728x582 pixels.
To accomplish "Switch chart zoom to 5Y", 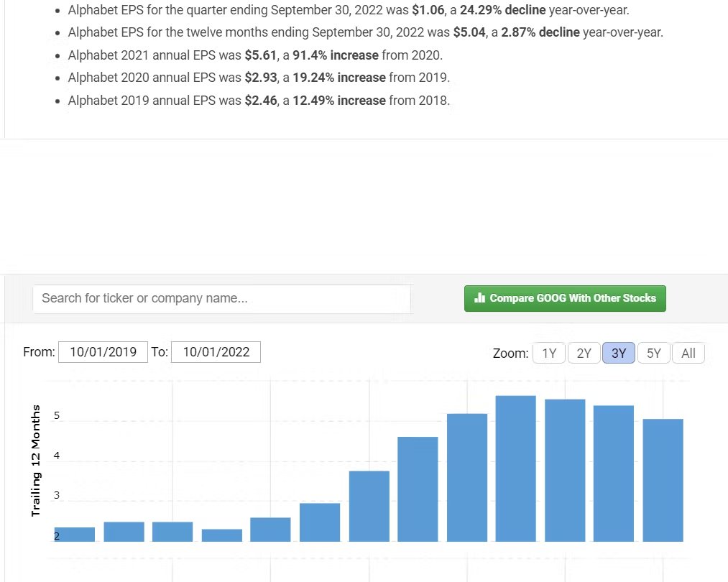I will (653, 354).
